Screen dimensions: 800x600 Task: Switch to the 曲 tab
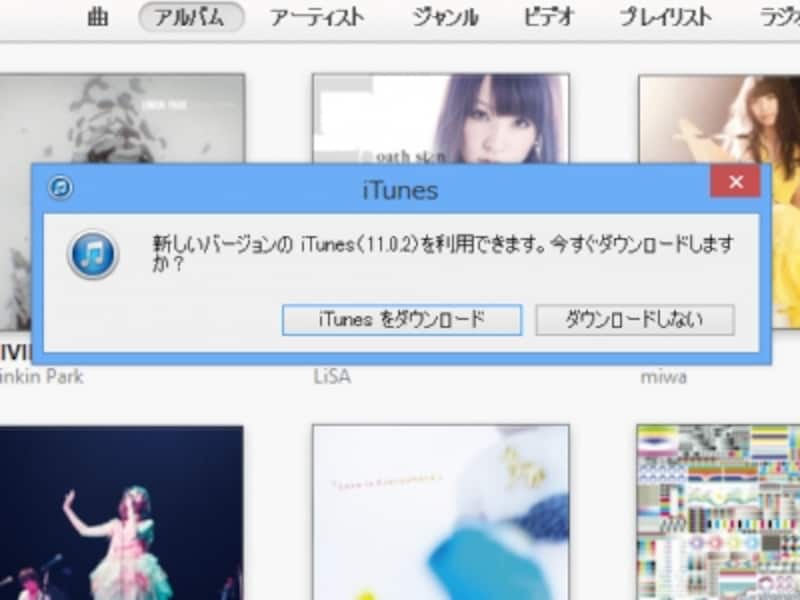tap(98, 17)
